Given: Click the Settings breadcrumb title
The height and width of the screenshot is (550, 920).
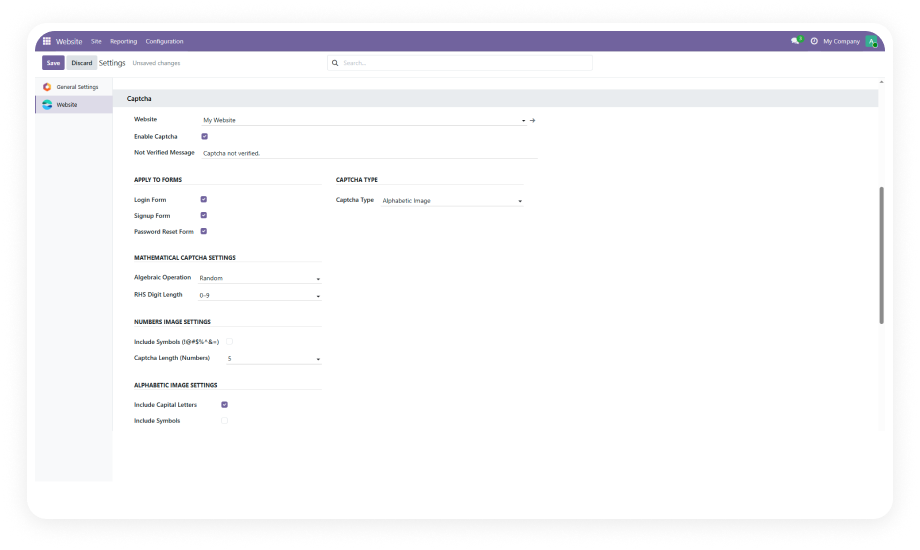Looking at the screenshot, I should coord(112,63).
